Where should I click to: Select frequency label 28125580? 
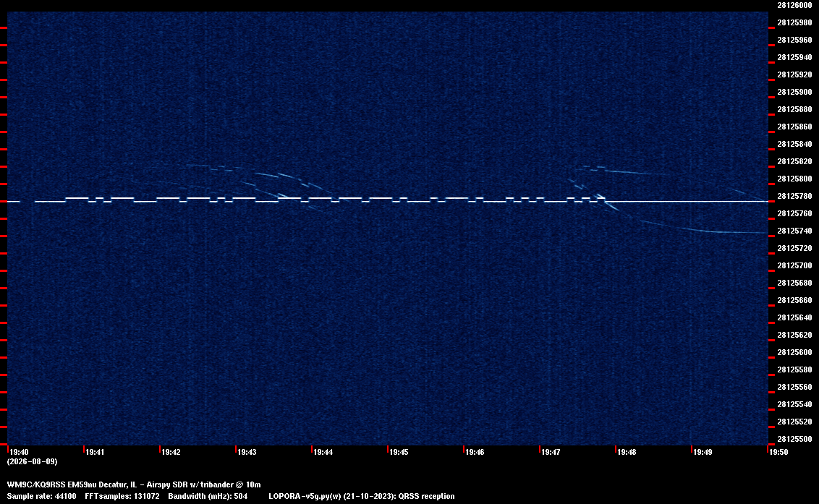coord(794,370)
